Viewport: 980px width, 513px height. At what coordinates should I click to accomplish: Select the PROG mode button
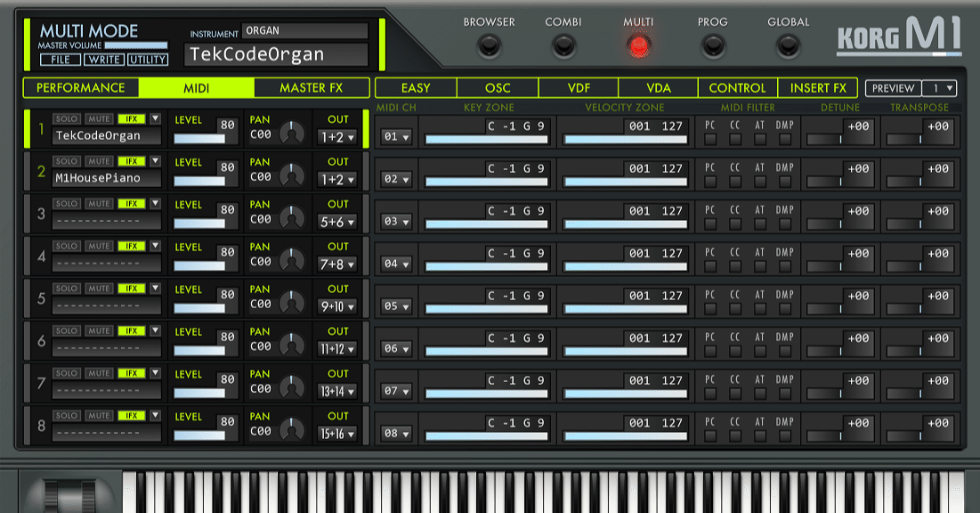coord(713,45)
